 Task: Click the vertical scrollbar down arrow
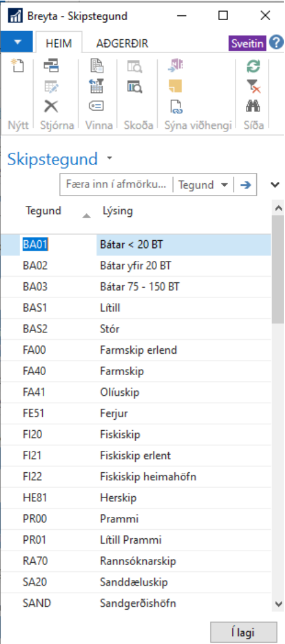coord(278,604)
